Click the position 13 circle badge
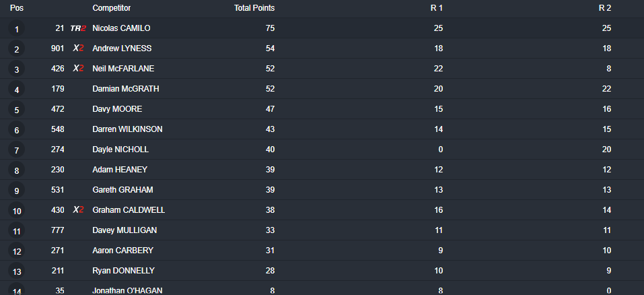Viewport: 644px width, 295px height. [x=16, y=271]
